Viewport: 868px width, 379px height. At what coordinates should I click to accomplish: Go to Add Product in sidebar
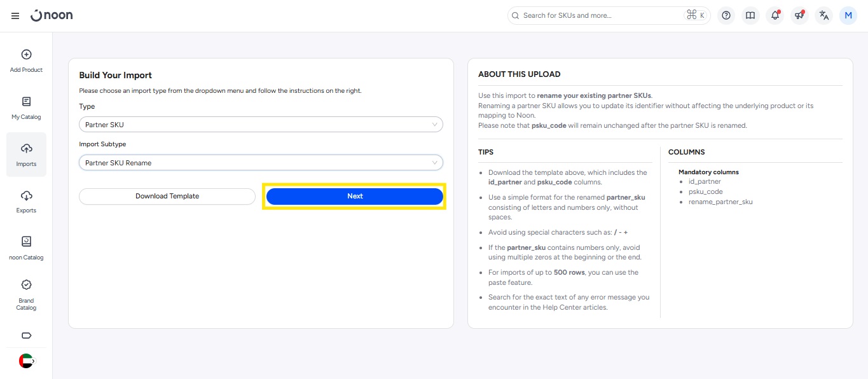click(x=26, y=61)
